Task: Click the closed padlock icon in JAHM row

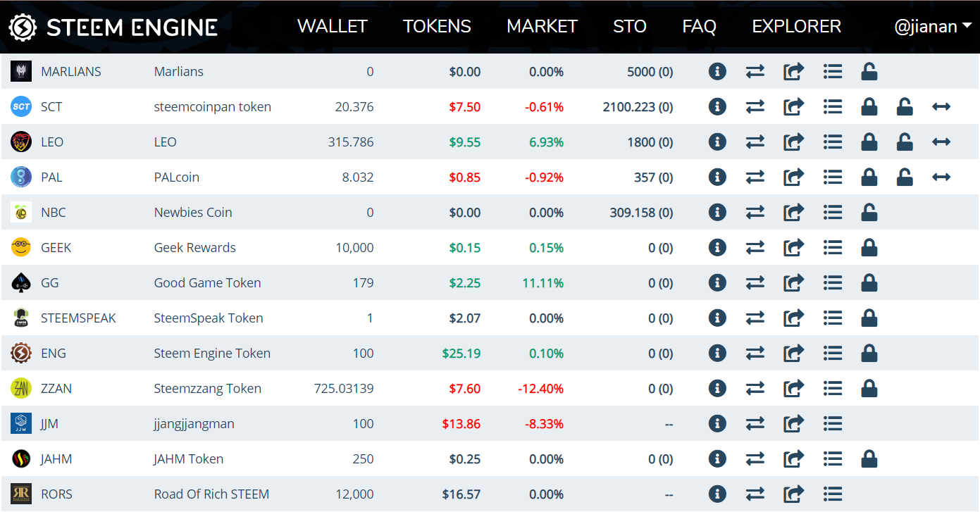Action: tap(869, 458)
